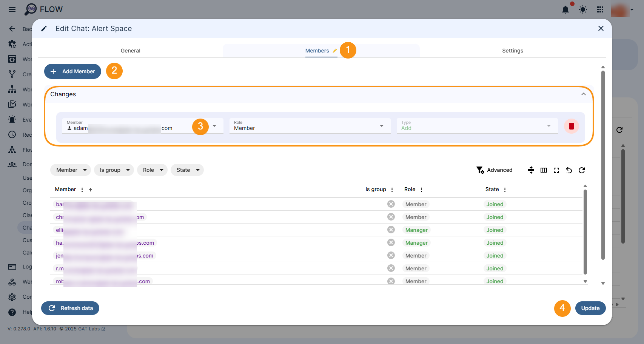This screenshot has height=344, width=644.
Task: Click the red delete change trash icon
Action: 571,126
